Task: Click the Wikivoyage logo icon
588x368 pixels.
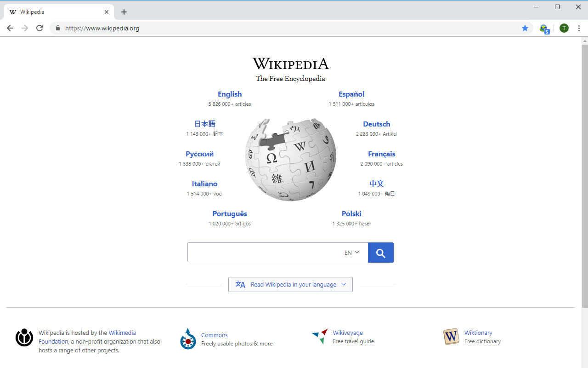Action: [x=320, y=337]
